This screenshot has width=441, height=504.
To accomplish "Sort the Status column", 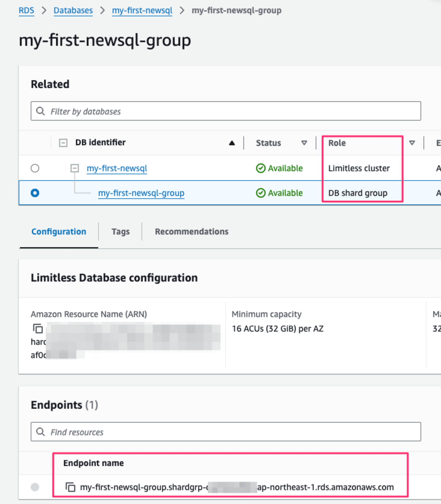I will pos(304,143).
